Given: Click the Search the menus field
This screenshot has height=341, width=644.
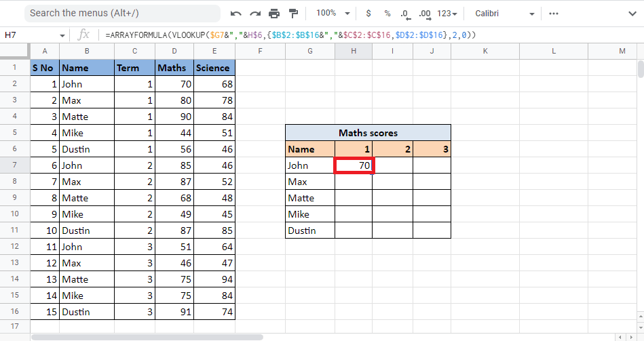Looking at the screenshot, I should 122,14.
